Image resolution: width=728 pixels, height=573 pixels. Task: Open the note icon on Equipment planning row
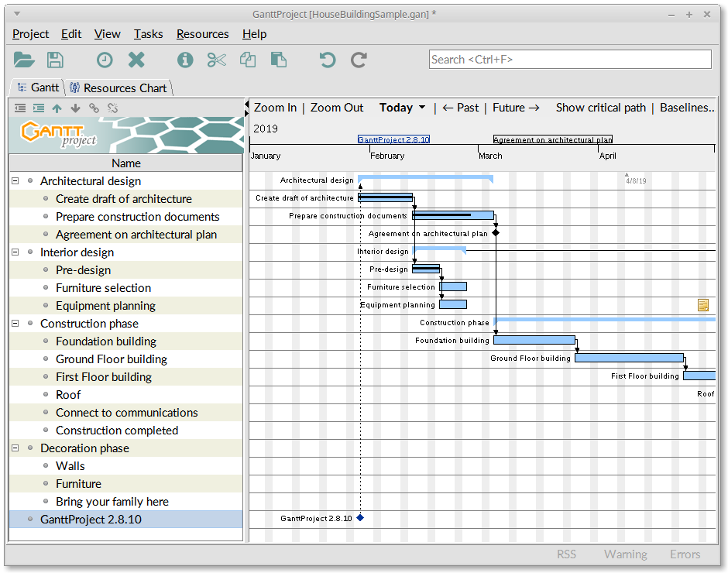pyautogui.click(x=703, y=305)
